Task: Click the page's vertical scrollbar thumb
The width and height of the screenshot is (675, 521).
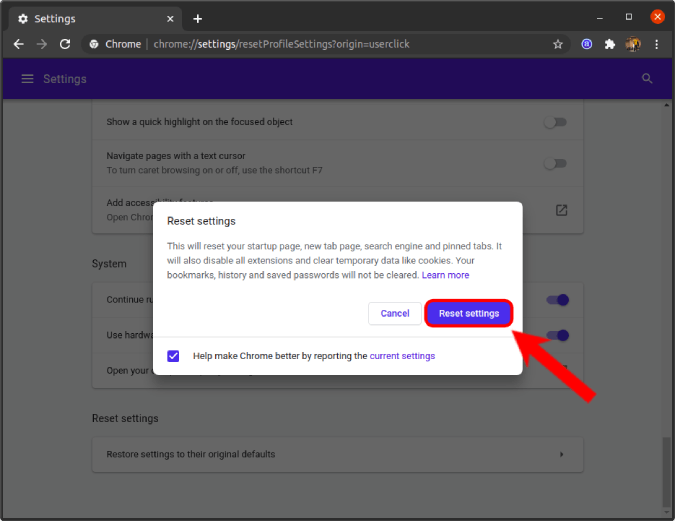Action: tap(666, 472)
